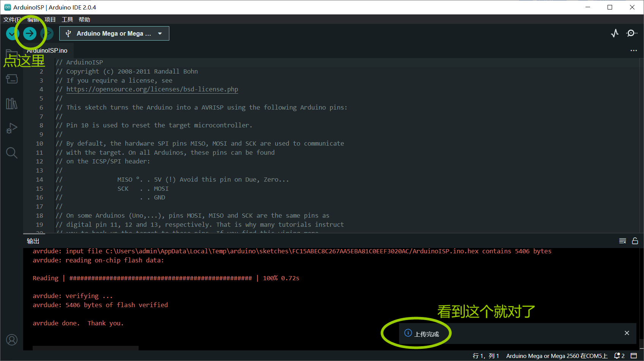Click the 'If you require a license' comment

coord(114,81)
